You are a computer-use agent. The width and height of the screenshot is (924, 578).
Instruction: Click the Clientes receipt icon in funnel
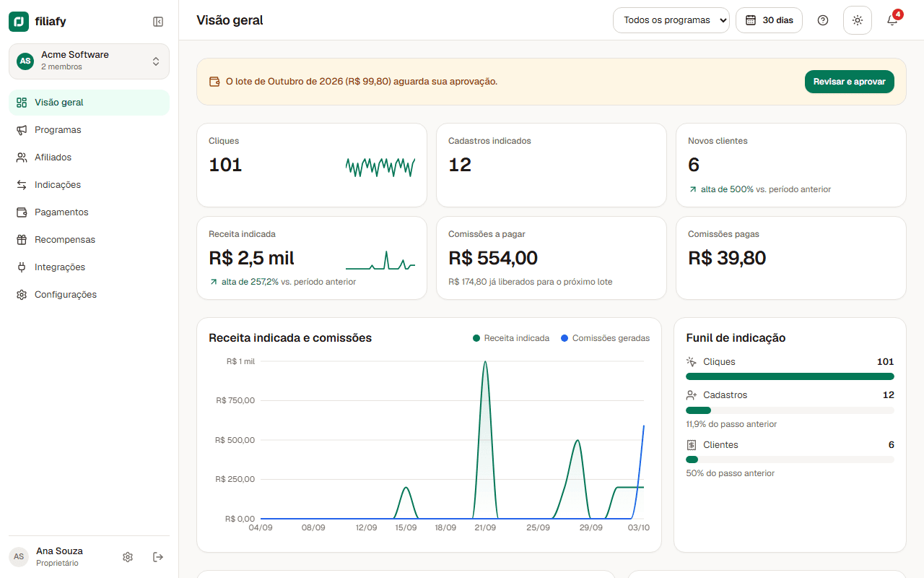[692, 445]
